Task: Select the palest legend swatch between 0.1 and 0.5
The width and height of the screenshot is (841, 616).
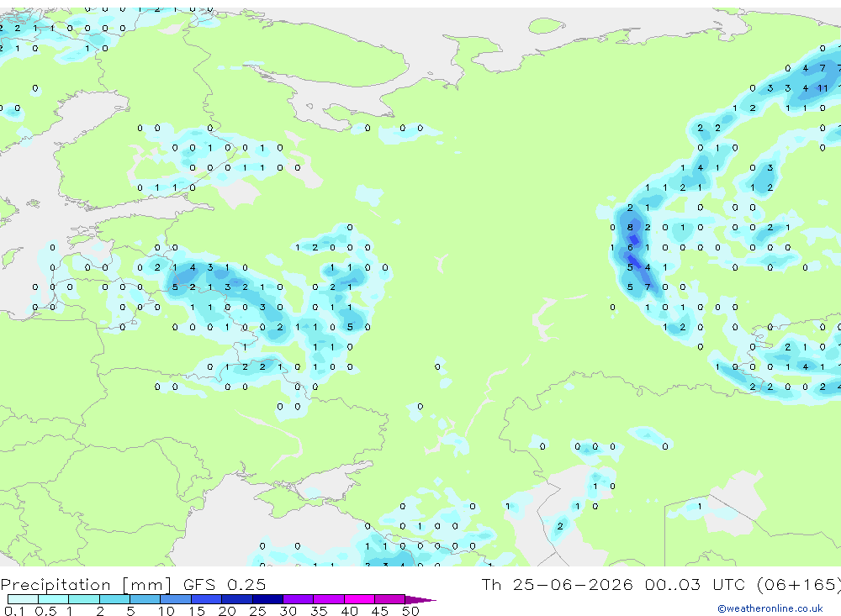Action: point(23,599)
